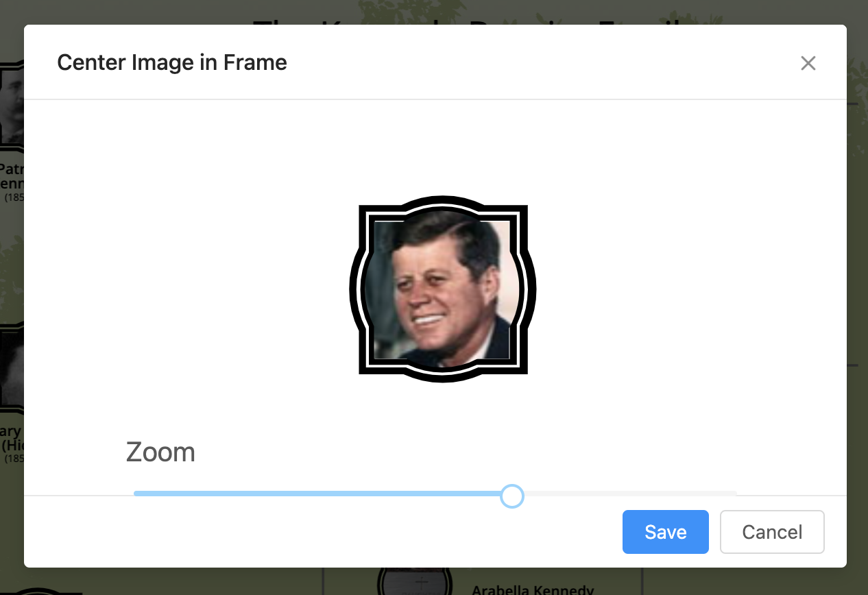
Task: Click the vertical connector line left of Arabella's frame
Action: (x=323, y=581)
